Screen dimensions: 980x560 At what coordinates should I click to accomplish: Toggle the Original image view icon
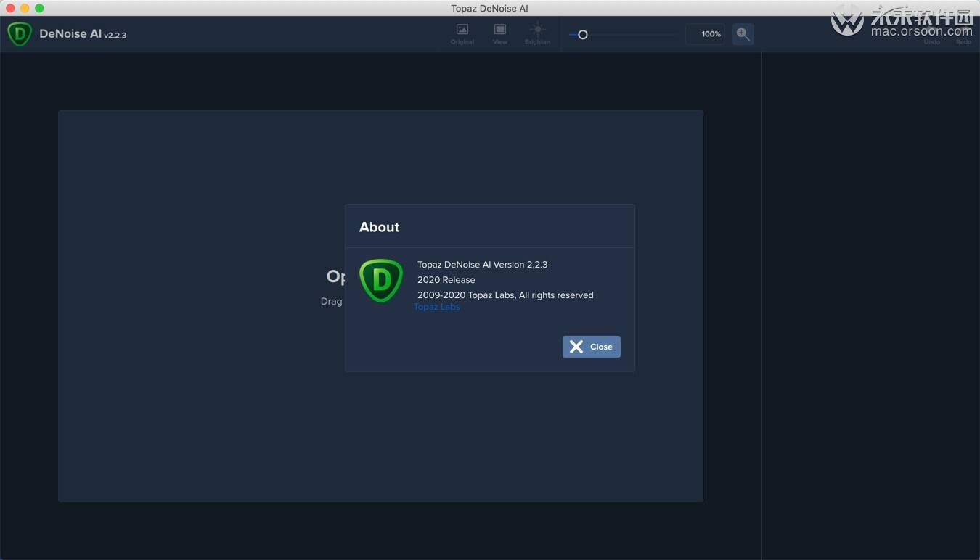tap(462, 34)
